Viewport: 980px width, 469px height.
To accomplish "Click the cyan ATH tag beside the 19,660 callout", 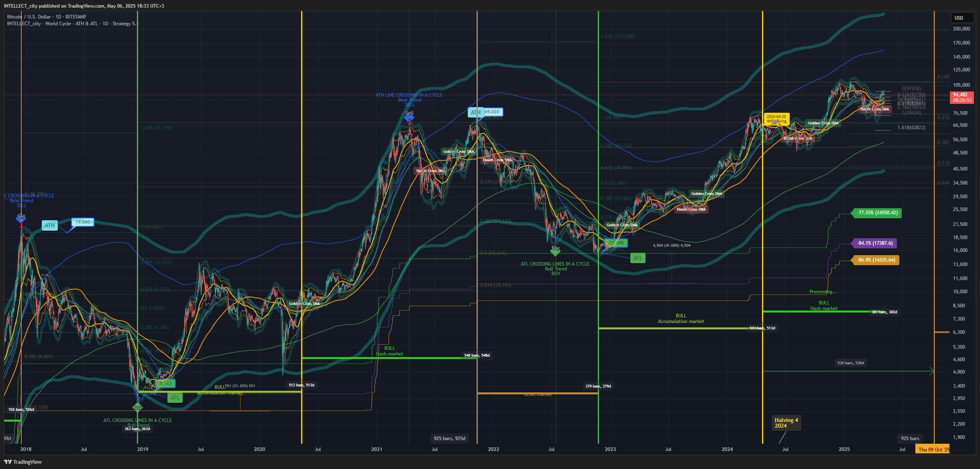I will (x=50, y=225).
